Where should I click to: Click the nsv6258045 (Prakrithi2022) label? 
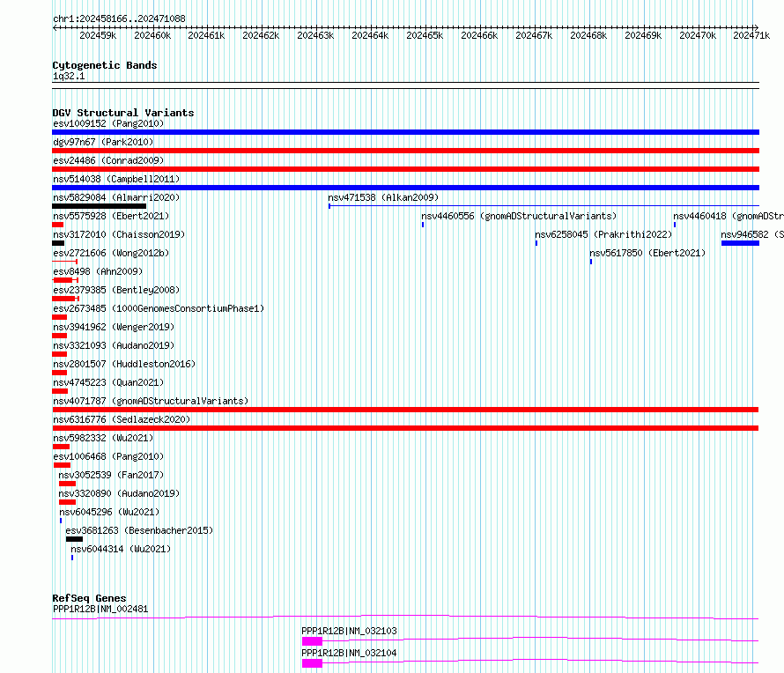tap(603, 234)
